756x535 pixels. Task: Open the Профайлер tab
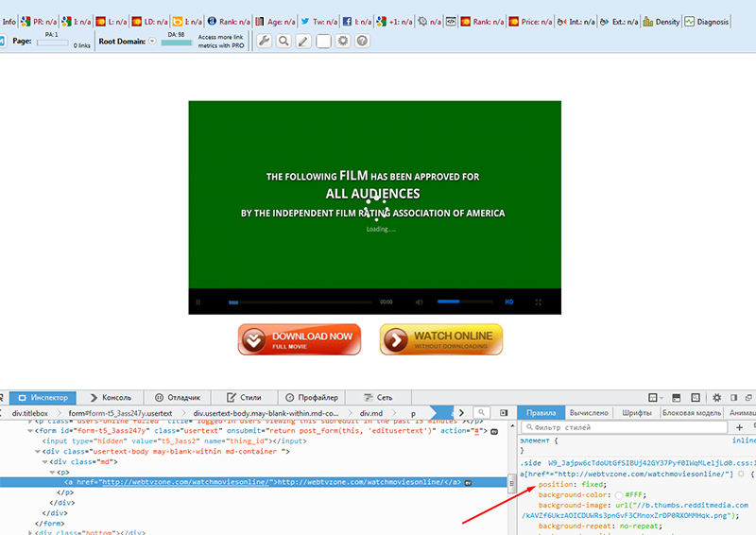point(312,398)
